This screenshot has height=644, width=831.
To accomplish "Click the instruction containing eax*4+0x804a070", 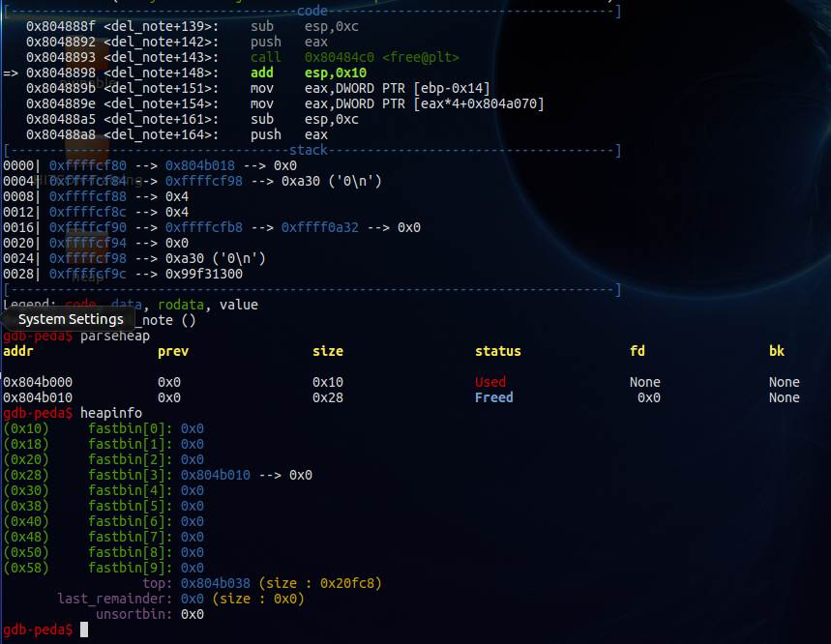I will point(397,103).
